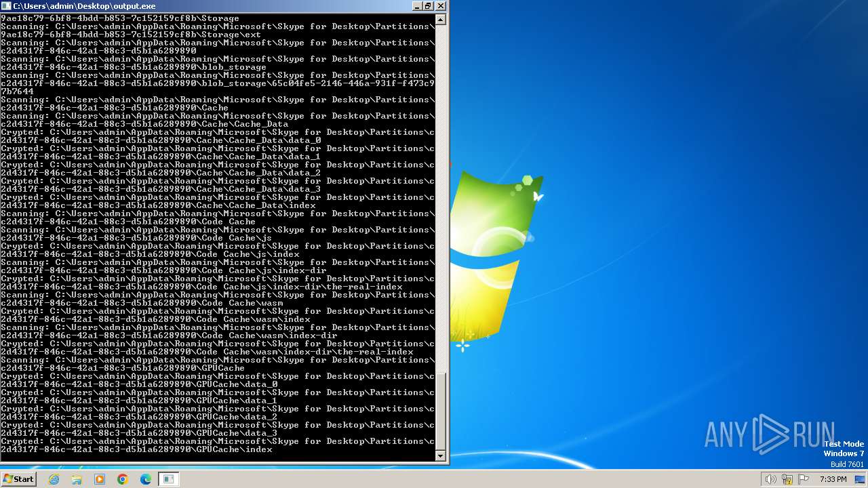Click the Crypted line ending in "GPUCache\data_2"

tap(218, 413)
